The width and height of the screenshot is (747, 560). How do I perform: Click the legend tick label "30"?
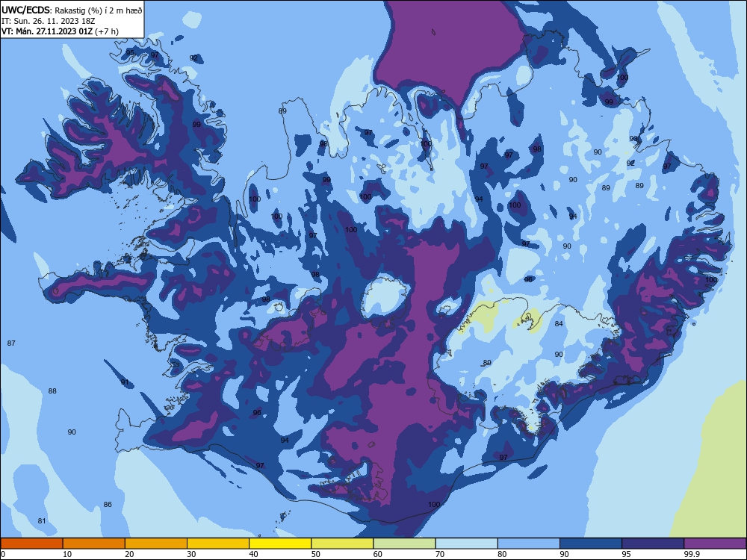pos(191,554)
